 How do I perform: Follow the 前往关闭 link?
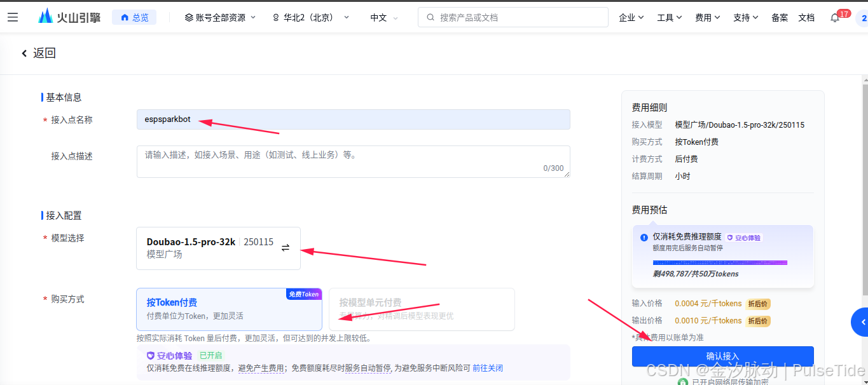coord(487,368)
